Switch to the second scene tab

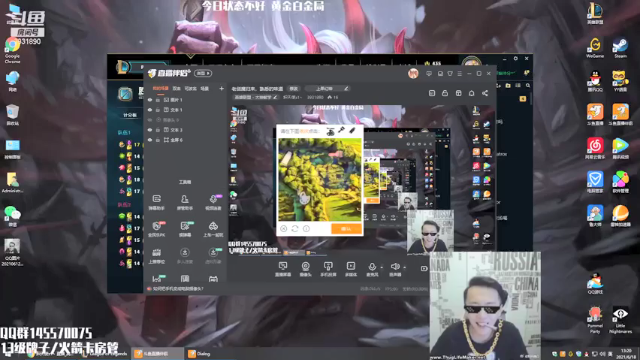click(x=176, y=88)
